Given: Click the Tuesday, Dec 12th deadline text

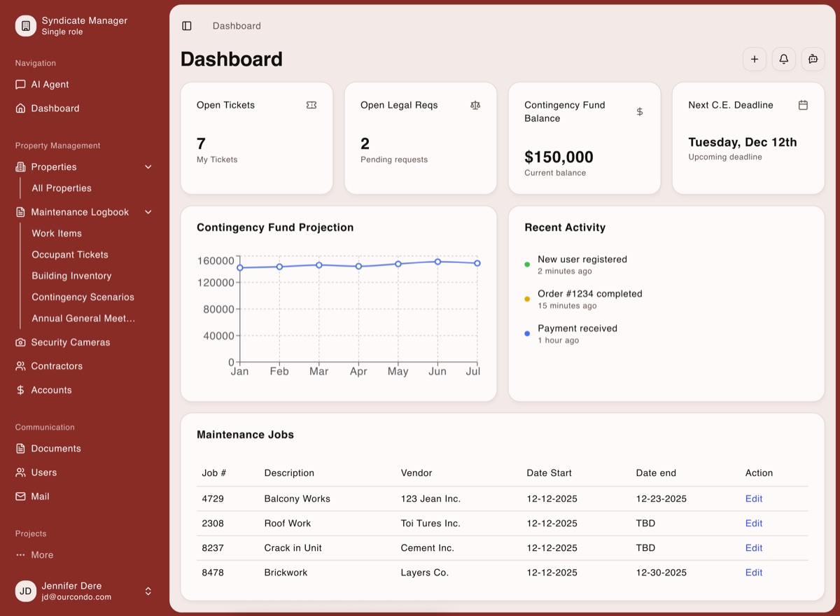Looking at the screenshot, I should (x=743, y=142).
